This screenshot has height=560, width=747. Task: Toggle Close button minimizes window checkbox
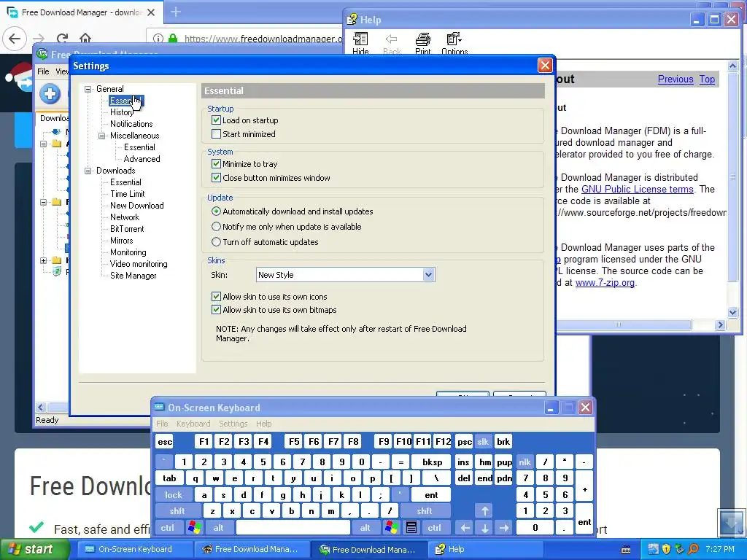[216, 178]
